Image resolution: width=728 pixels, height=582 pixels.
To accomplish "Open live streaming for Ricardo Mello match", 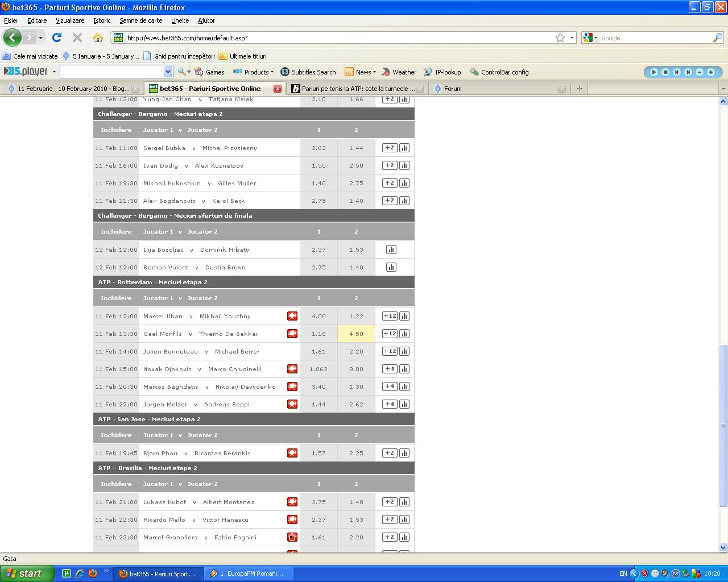I will click(x=292, y=519).
